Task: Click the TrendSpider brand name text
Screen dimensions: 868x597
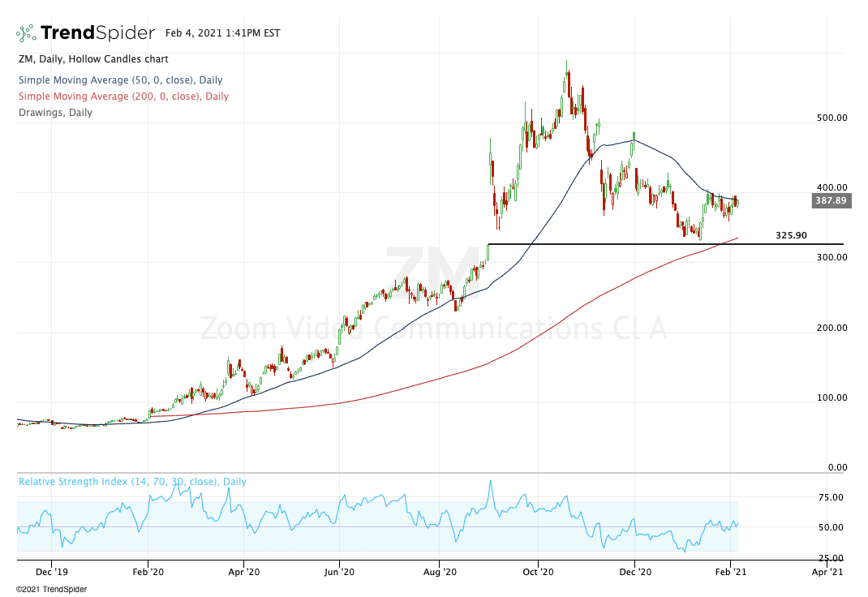Action: tap(97, 33)
